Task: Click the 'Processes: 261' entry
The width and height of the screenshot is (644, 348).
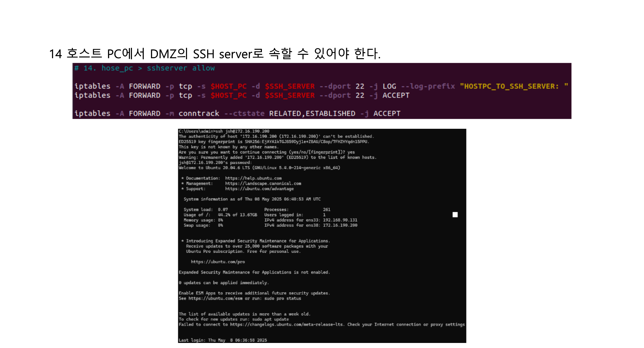Action: (x=297, y=209)
